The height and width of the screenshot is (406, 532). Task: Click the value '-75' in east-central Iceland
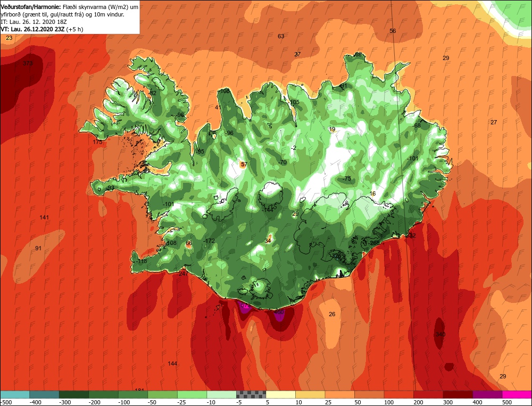tap(347, 179)
